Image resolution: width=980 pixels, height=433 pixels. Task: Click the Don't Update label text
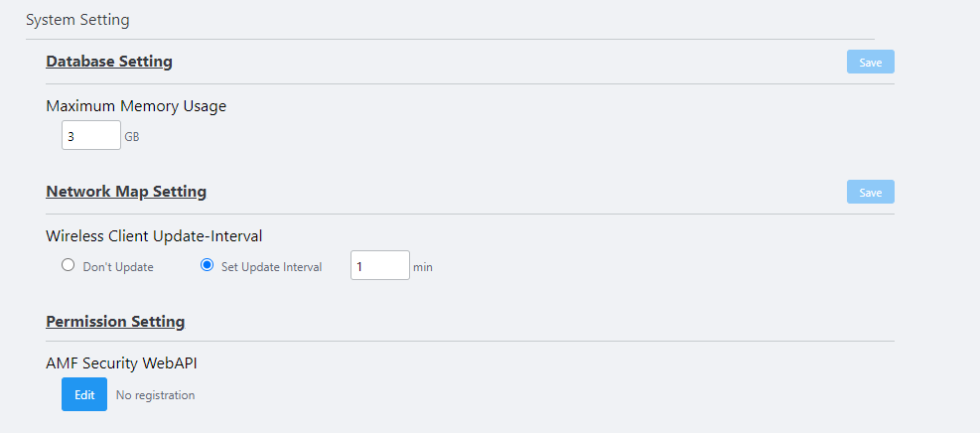click(x=118, y=267)
